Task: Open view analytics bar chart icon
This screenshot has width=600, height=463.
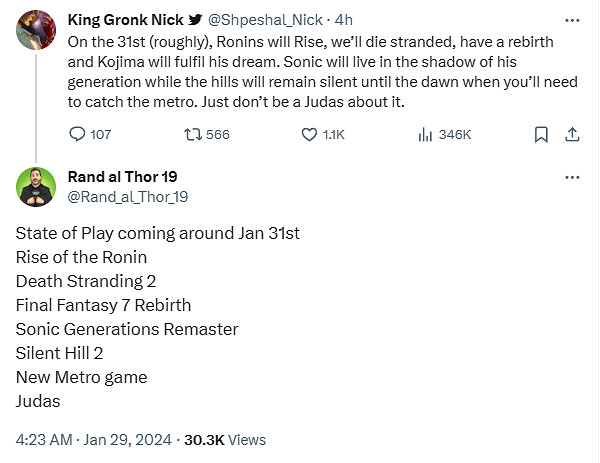Action: click(x=424, y=134)
